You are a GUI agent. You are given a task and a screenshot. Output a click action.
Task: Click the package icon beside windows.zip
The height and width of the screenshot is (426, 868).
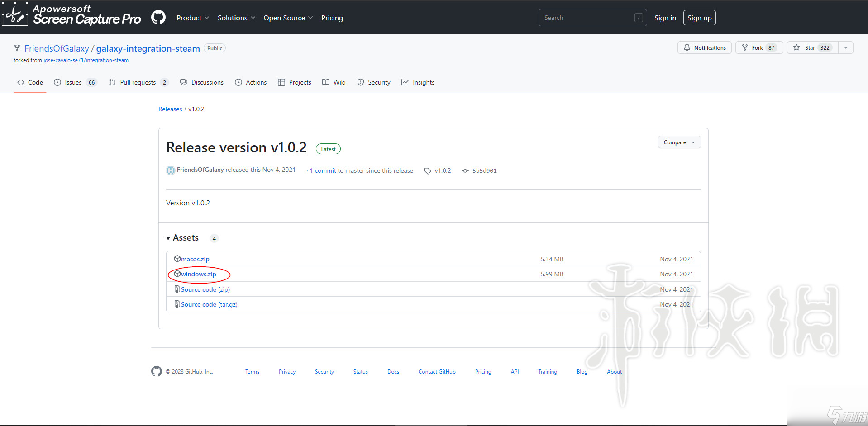point(177,274)
